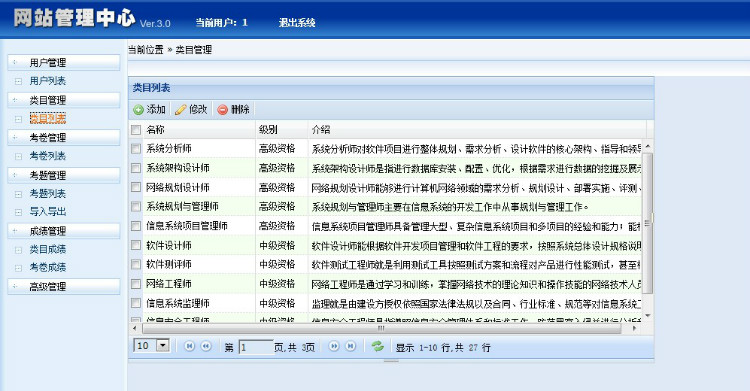This screenshot has height=391, width=750.
Task: Open 考卷列表 in the sidebar
Action: pyautogui.click(x=47, y=156)
